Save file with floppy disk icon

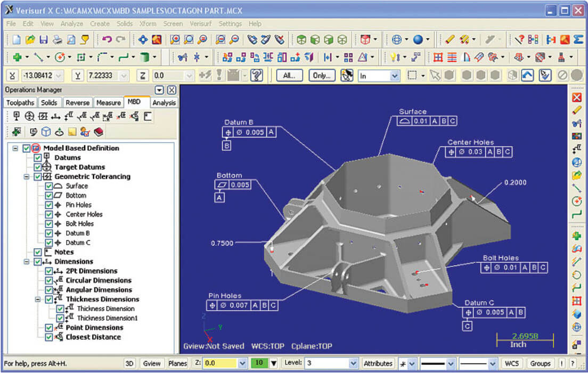point(44,39)
